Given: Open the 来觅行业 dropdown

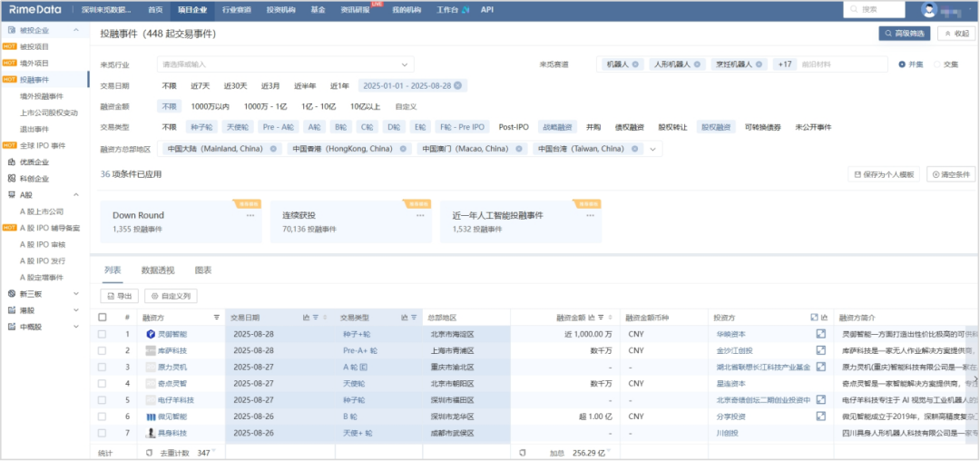Looking at the screenshot, I should 285,64.
